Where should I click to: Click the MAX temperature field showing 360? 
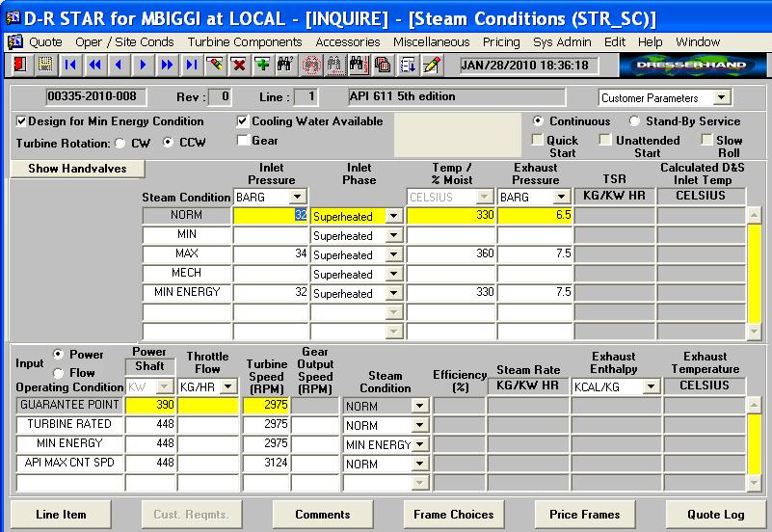click(x=450, y=253)
